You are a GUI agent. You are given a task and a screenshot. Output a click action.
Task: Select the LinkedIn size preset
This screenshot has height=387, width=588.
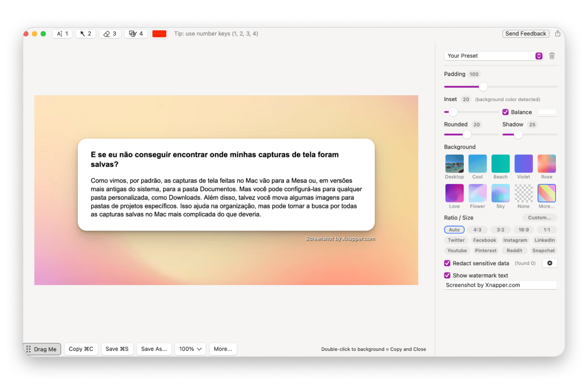pyautogui.click(x=544, y=240)
